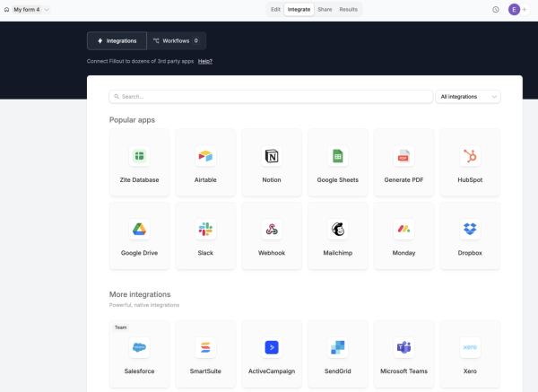Open the purple E user avatar
The width and height of the screenshot is (538, 392).
pos(514,10)
